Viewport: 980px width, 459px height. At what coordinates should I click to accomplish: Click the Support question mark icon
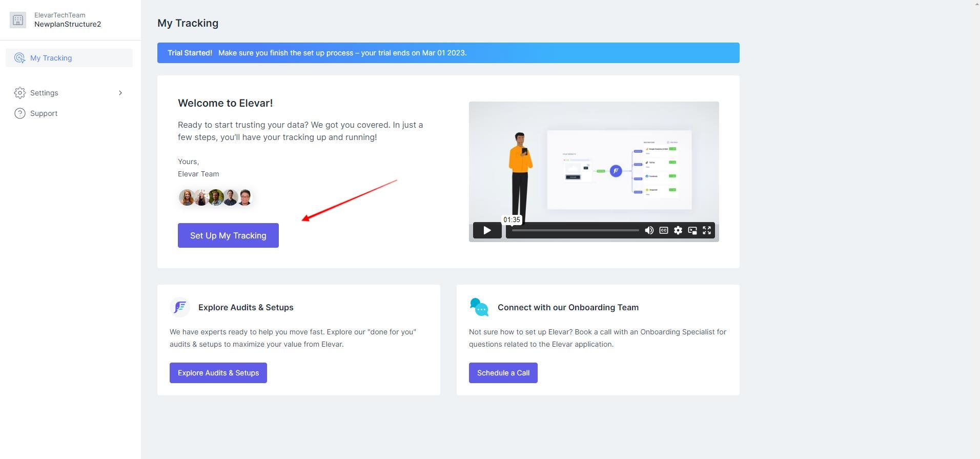click(x=20, y=113)
